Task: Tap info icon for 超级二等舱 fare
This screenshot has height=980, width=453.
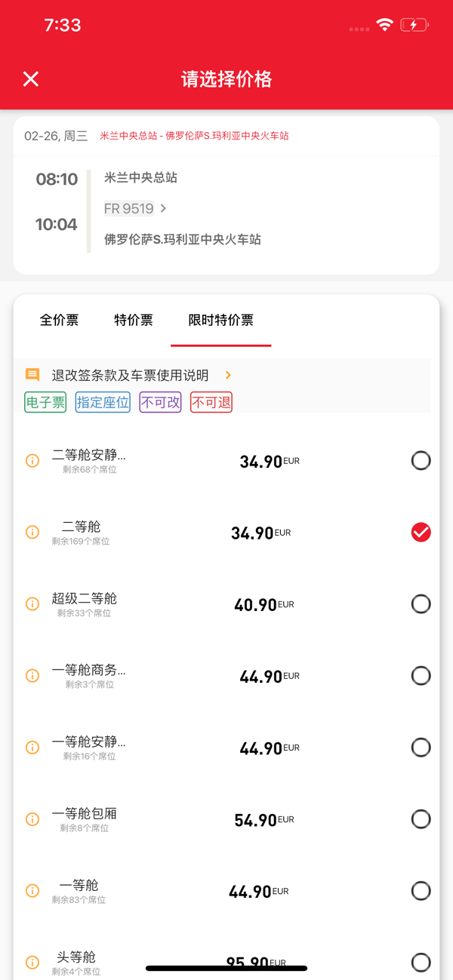Action: [32, 604]
